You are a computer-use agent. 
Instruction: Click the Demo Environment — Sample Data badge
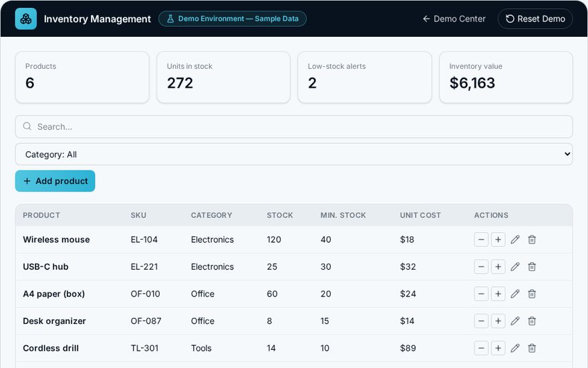(233, 19)
